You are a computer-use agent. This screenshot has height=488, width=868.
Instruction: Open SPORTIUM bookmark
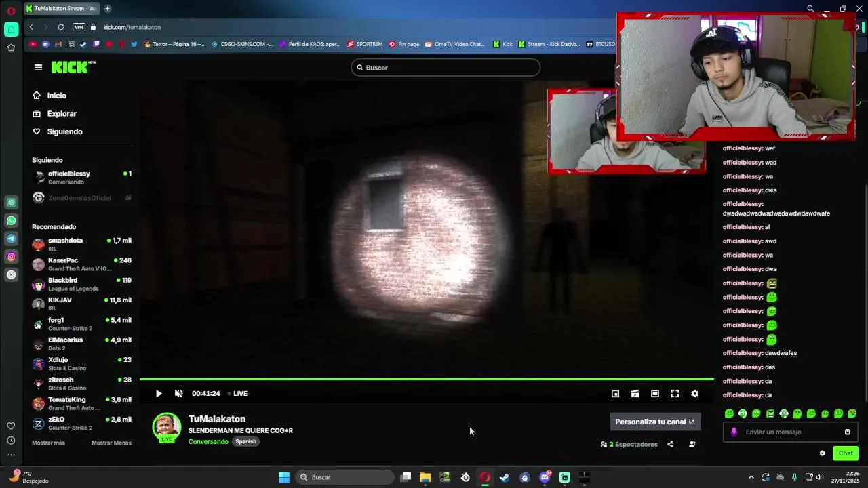(365, 44)
